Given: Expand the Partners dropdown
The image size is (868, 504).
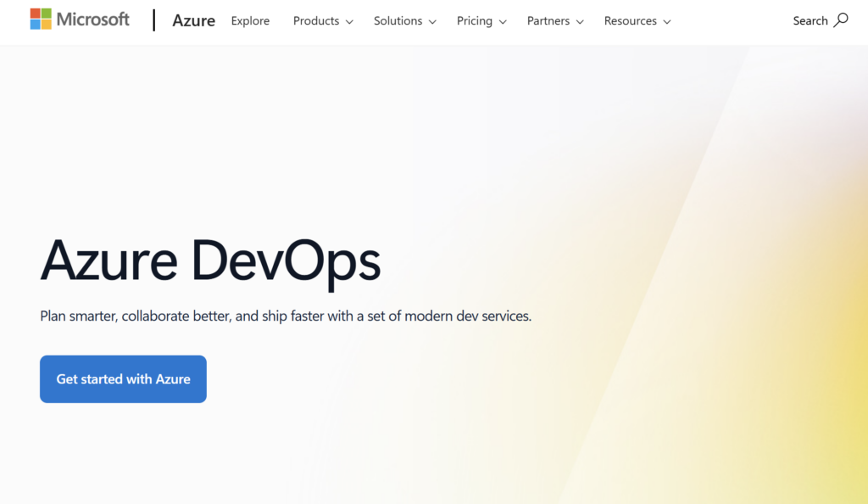Looking at the screenshot, I should tap(555, 20).
